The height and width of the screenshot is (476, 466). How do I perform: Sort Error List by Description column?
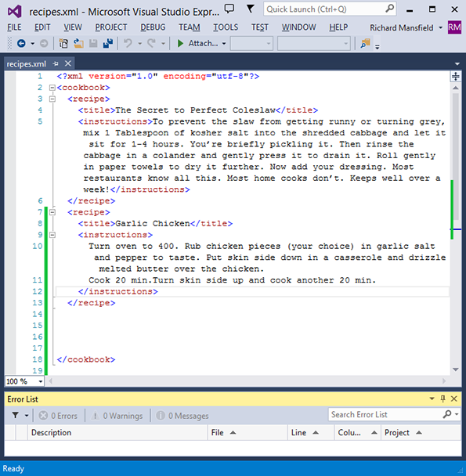coord(117,433)
